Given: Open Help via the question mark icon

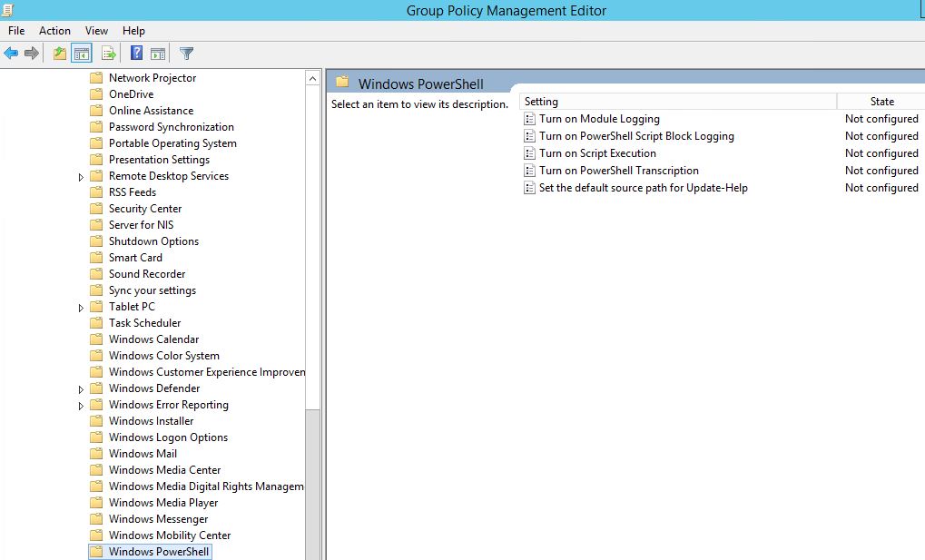Looking at the screenshot, I should [136, 54].
